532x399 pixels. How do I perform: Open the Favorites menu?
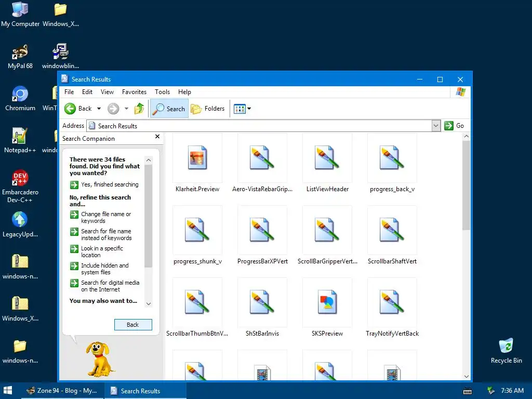pos(135,92)
